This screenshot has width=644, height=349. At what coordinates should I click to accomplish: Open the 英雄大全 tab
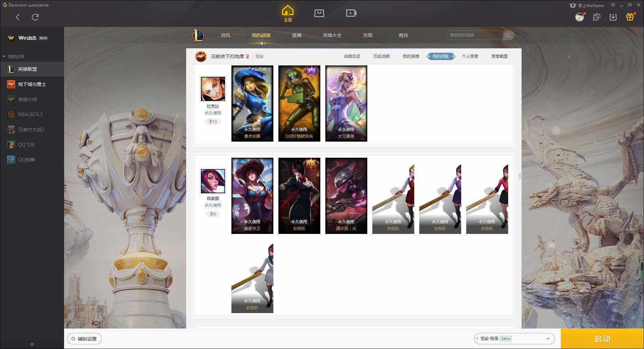[x=332, y=35]
